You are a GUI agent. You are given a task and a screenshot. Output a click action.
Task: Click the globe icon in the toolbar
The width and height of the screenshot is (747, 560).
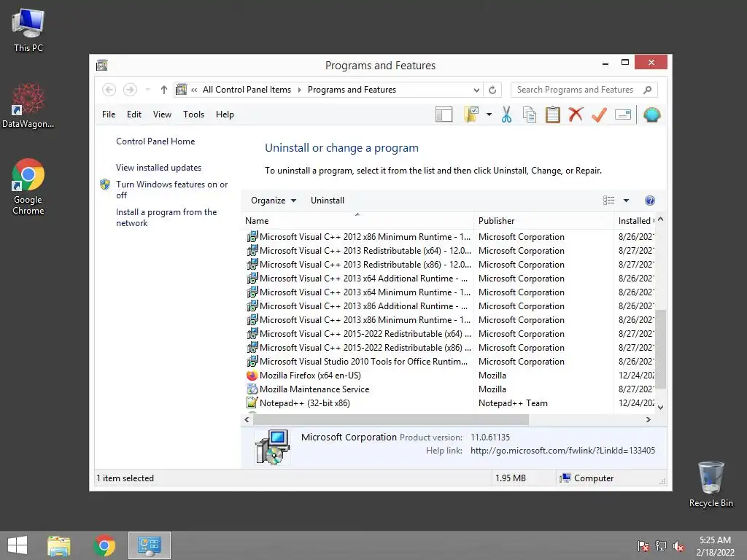tap(651, 114)
